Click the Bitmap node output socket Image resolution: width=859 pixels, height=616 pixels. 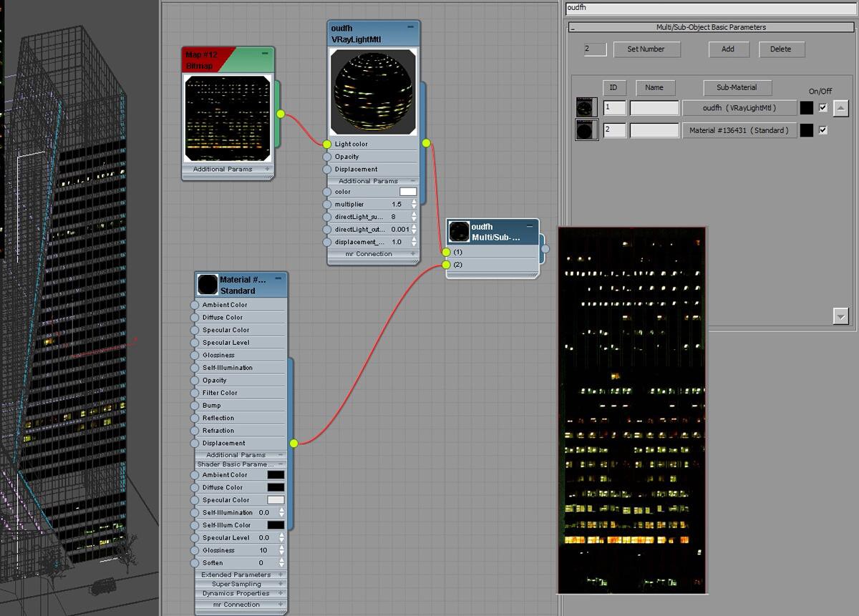coord(281,114)
